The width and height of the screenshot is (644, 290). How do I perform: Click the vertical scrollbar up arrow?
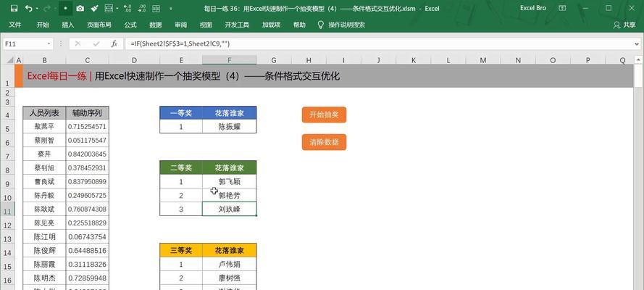click(x=637, y=60)
